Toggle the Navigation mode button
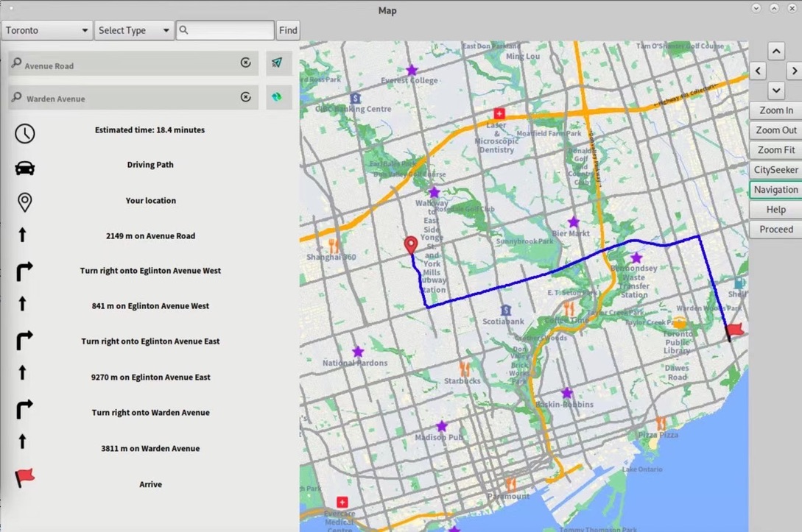 775,190
